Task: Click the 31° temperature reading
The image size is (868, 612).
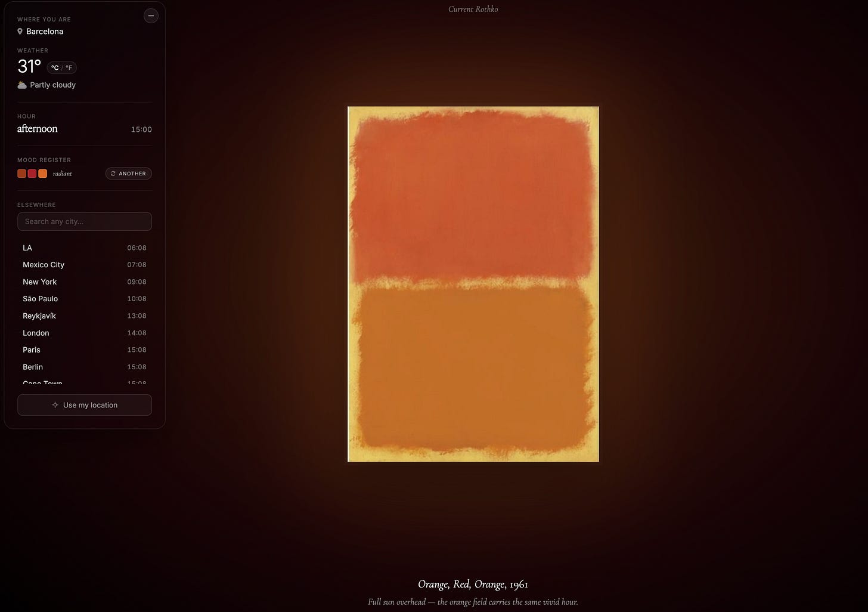Action: coord(29,66)
